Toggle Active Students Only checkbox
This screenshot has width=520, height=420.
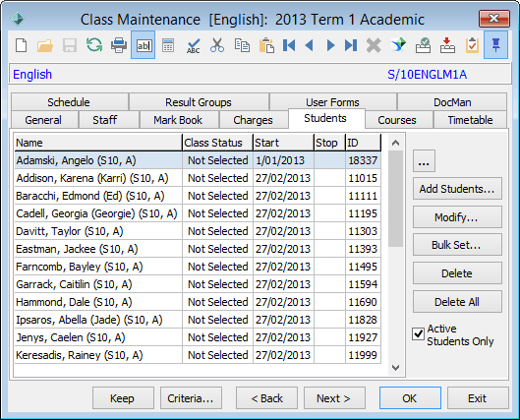pyautogui.click(x=418, y=333)
